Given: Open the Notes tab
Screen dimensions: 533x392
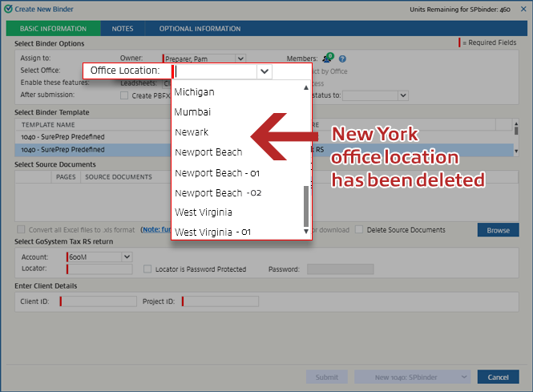Looking at the screenshot, I should point(123,29).
